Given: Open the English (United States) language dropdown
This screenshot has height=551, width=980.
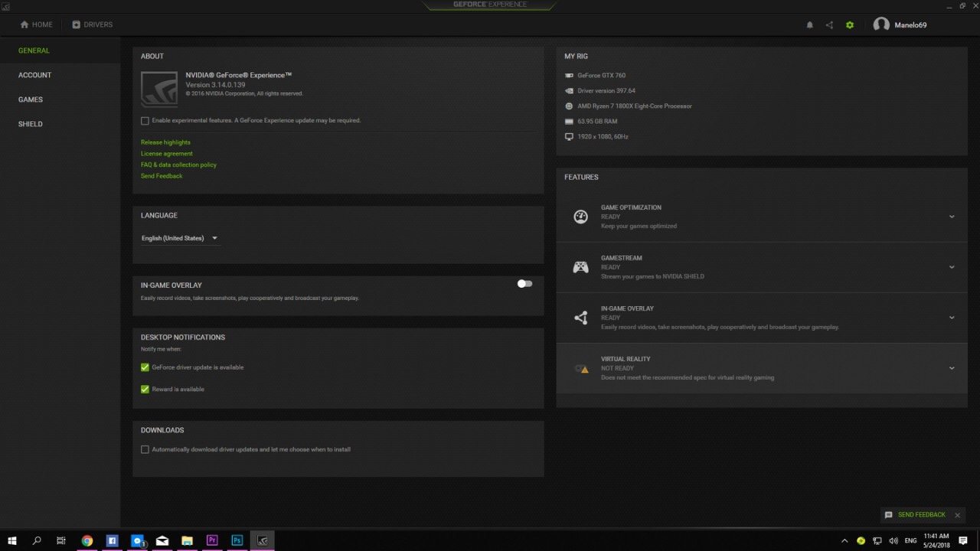Looking at the screenshot, I should tap(180, 238).
